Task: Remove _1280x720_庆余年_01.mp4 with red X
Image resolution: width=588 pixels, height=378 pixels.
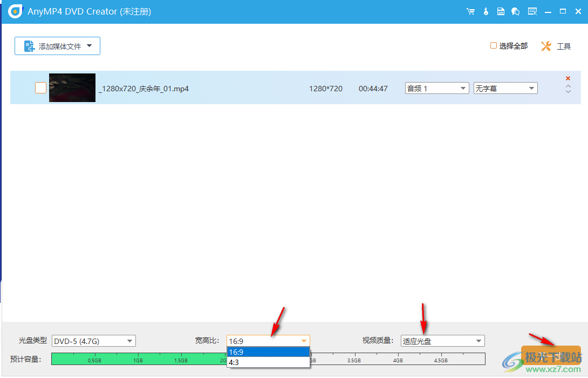Action: click(x=568, y=78)
